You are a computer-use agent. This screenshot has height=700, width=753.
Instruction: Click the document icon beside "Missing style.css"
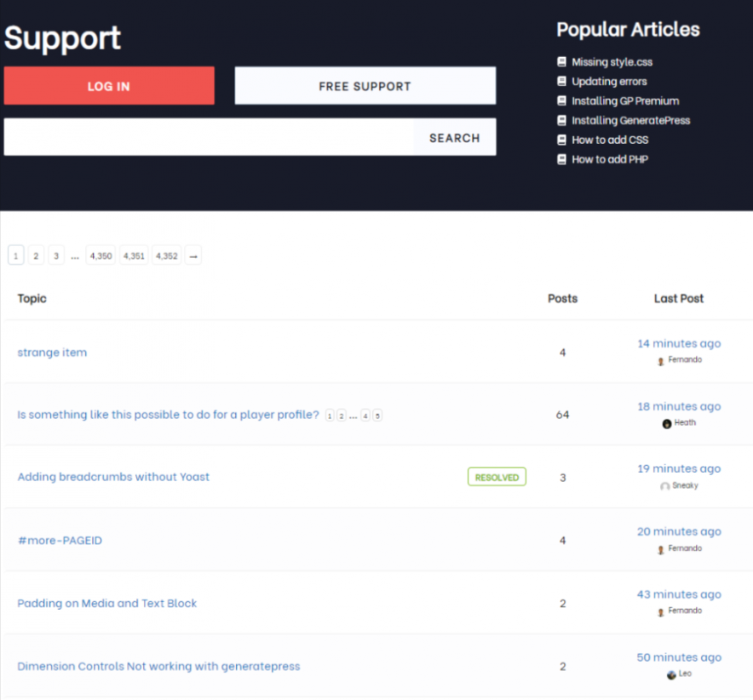(x=561, y=61)
